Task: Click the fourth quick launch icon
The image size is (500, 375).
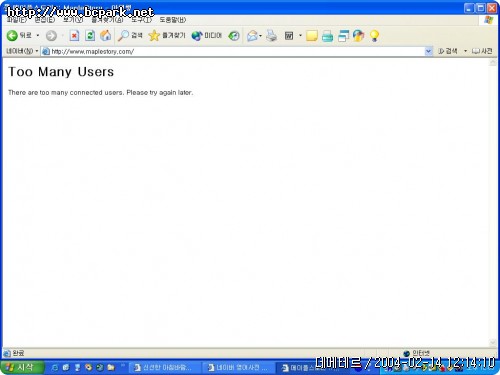Action: point(89,367)
